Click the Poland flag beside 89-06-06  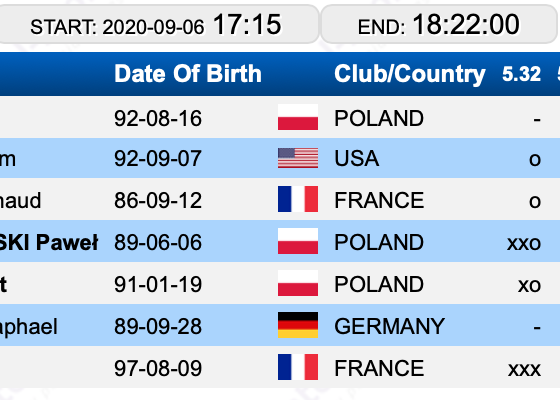(x=298, y=241)
